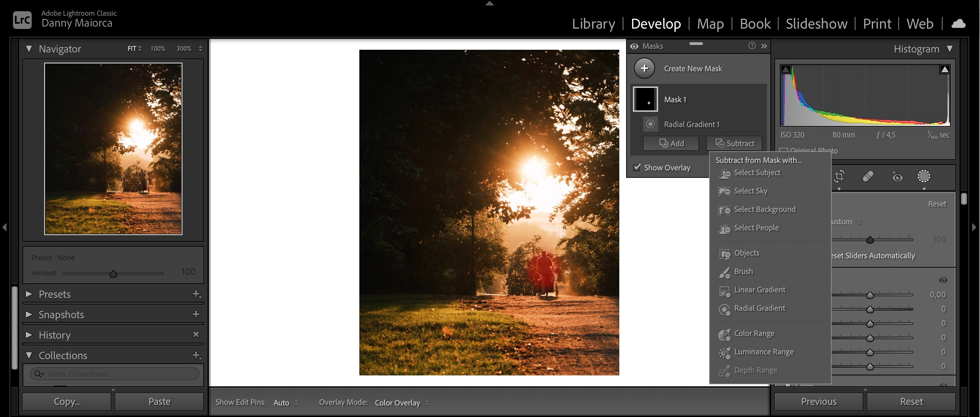
Task: Switch to the Library module
Action: (x=593, y=24)
